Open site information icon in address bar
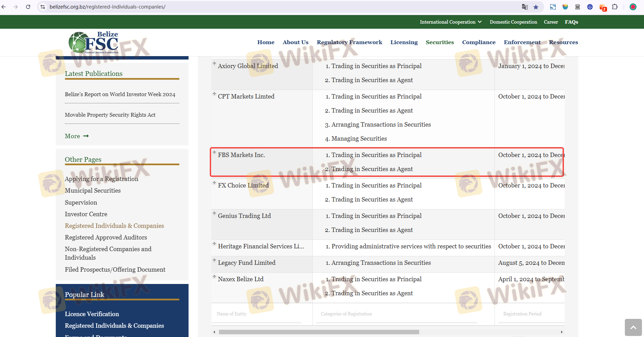This screenshot has height=337, width=644. click(x=43, y=7)
